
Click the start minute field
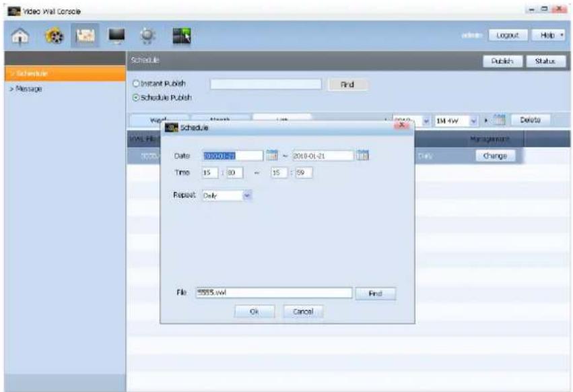[x=234, y=172]
